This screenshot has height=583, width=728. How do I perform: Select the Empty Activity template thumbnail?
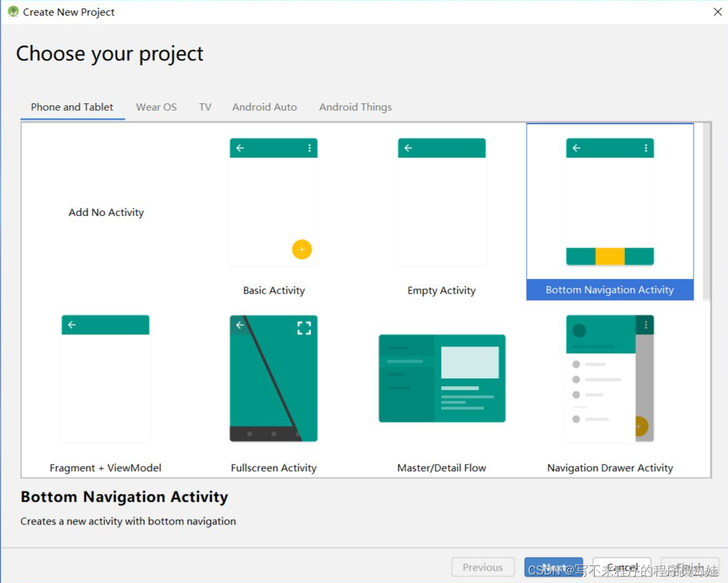(x=442, y=201)
